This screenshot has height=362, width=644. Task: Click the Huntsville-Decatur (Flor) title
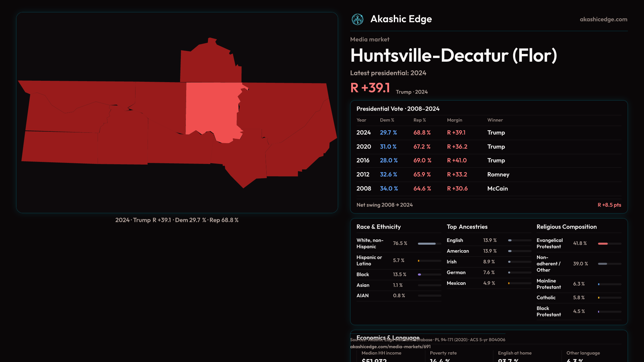point(453,56)
